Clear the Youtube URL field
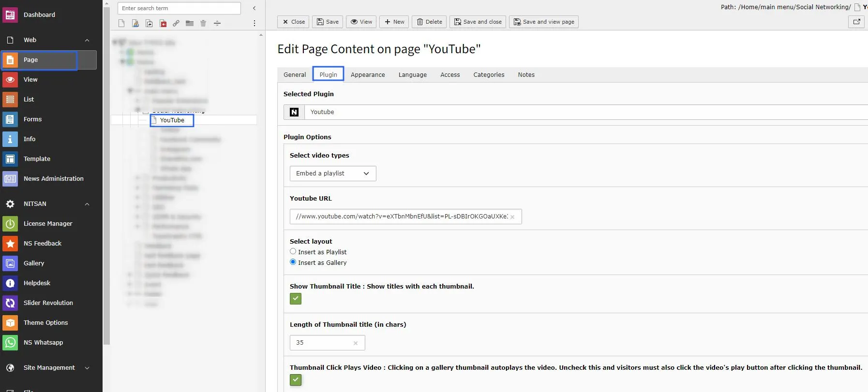 click(512, 217)
